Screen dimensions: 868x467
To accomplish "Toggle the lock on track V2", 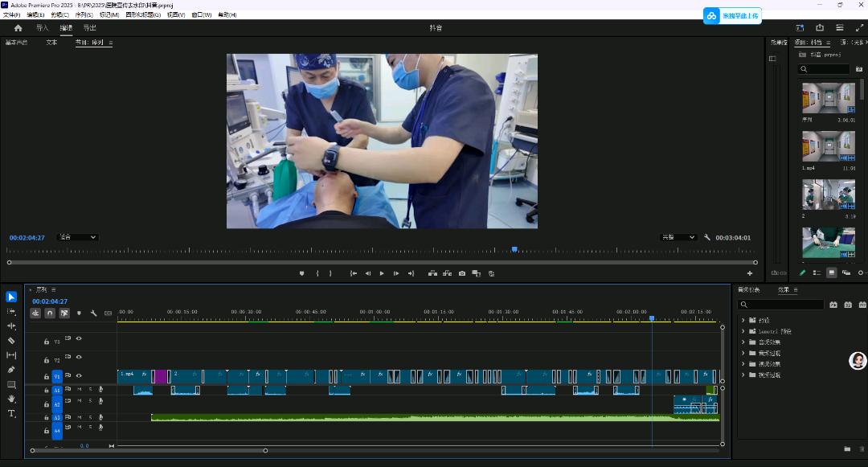I will click(47, 361).
